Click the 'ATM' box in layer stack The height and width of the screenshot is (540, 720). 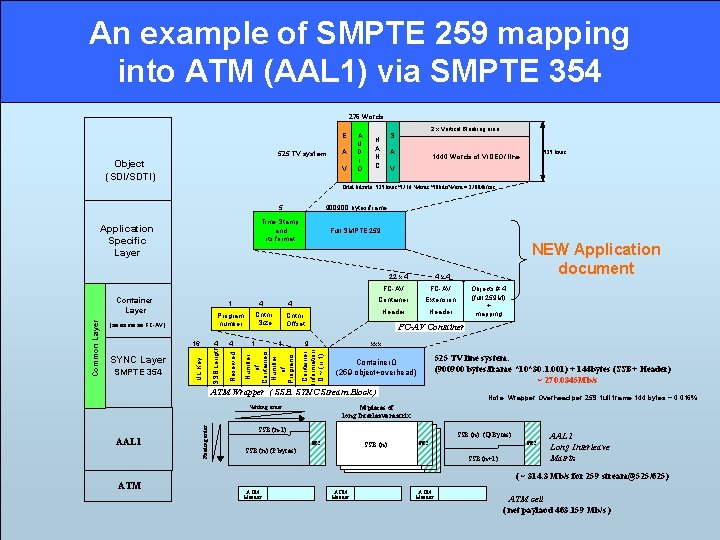pos(128,486)
